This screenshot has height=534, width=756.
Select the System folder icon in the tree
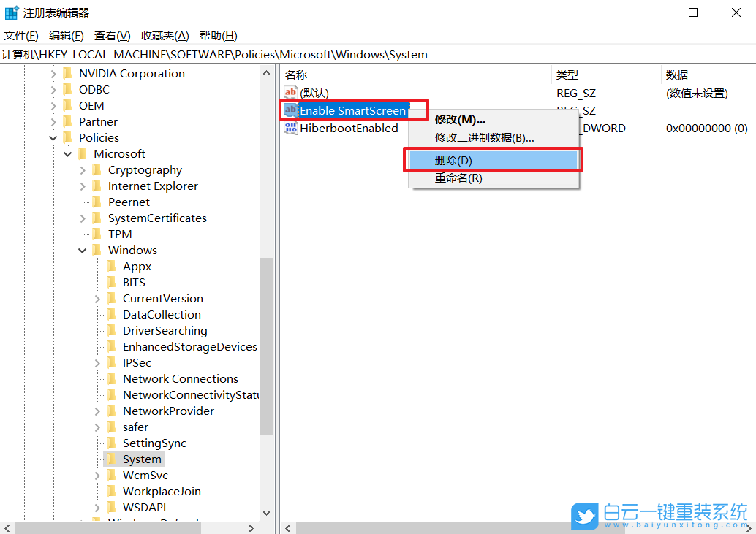[113, 459]
